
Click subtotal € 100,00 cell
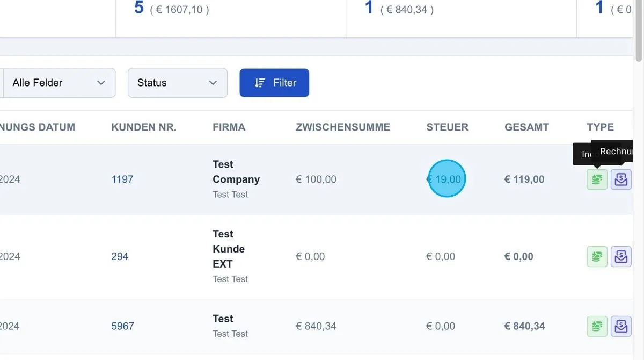coord(316,179)
